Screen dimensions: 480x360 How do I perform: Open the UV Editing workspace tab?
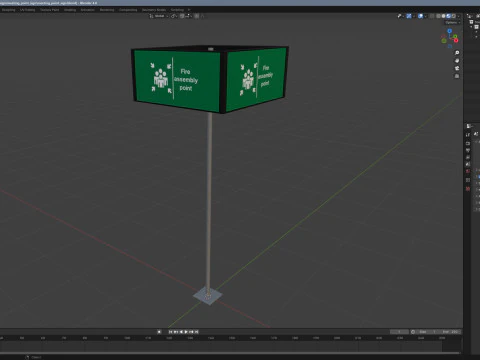(x=27, y=10)
